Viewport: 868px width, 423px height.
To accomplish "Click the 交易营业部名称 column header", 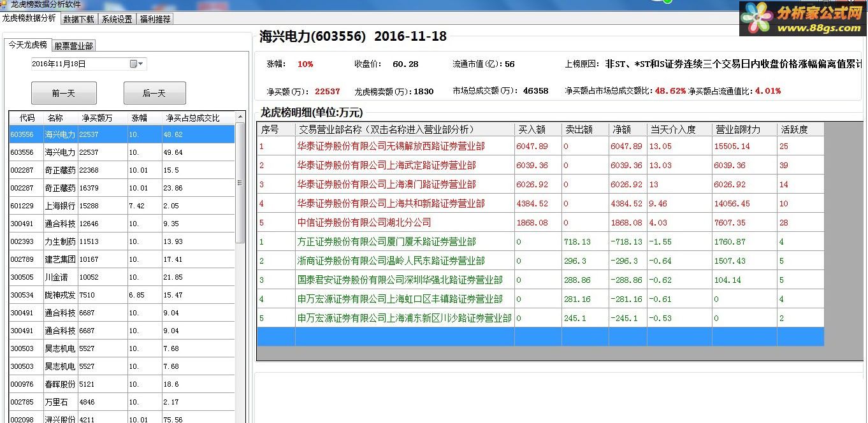I will tap(405, 129).
